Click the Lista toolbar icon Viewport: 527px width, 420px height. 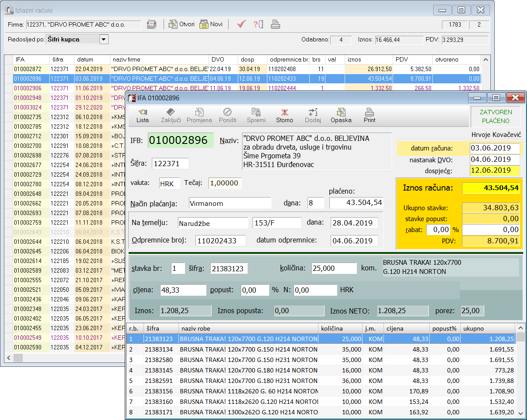pyautogui.click(x=142, y=116)
